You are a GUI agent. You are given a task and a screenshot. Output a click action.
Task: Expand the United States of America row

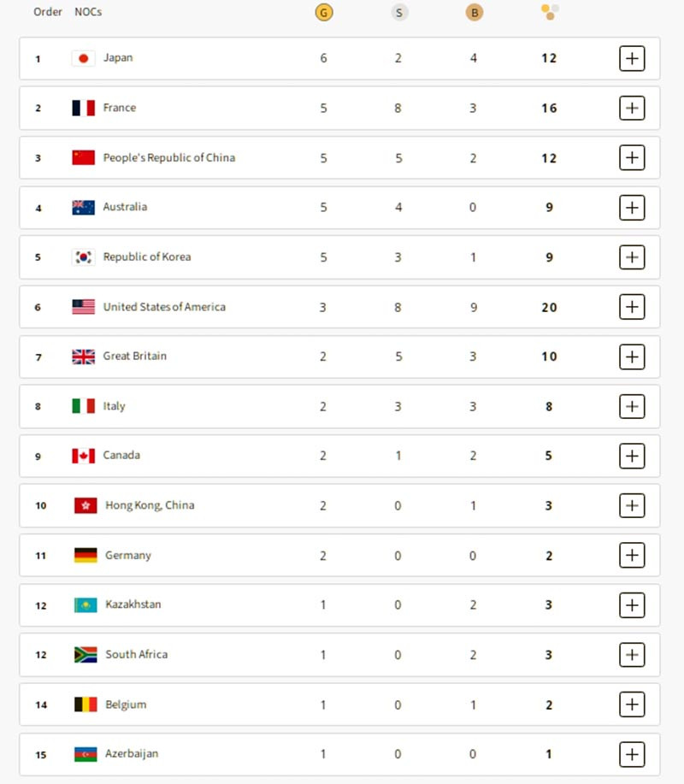(631, 307)
